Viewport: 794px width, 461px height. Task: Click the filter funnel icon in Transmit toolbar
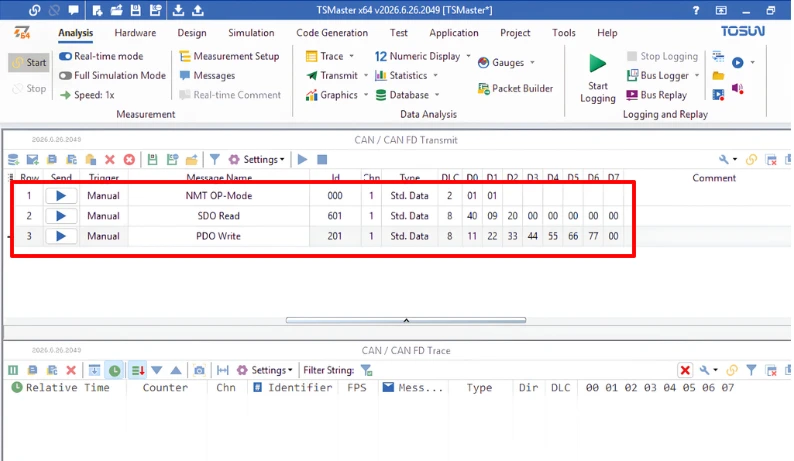coord(215,160)
